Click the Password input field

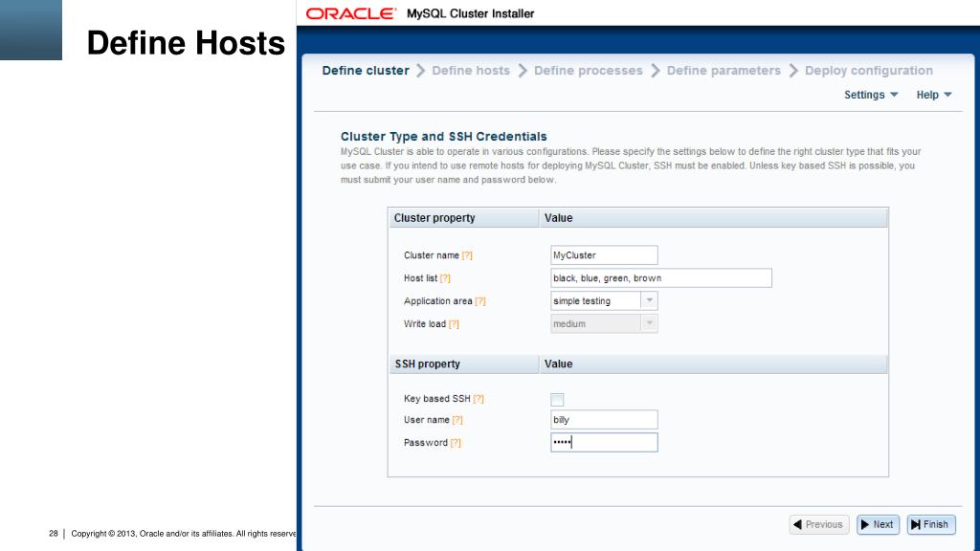(604, 442)
